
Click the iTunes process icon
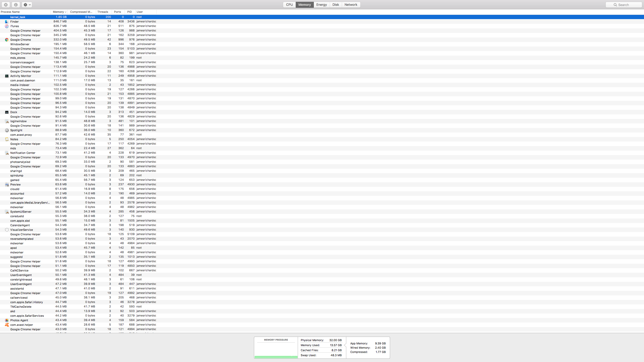(x=7, y=26)
